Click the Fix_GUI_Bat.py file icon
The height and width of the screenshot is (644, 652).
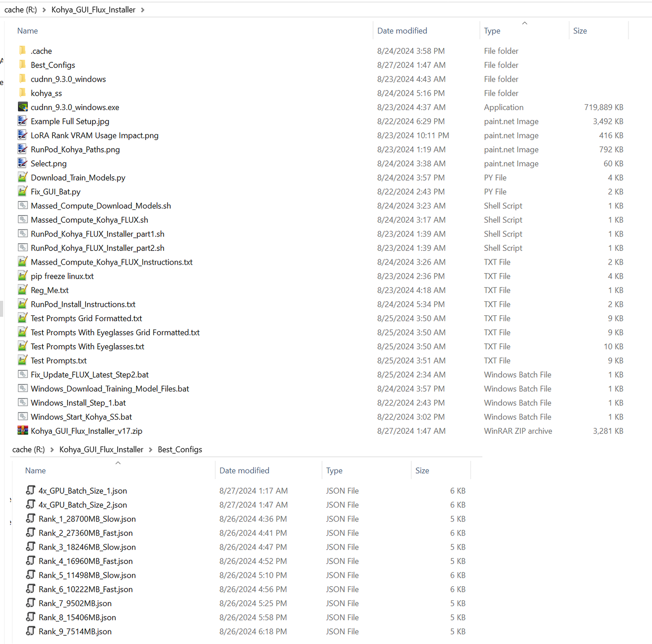(x=23, y=191)
